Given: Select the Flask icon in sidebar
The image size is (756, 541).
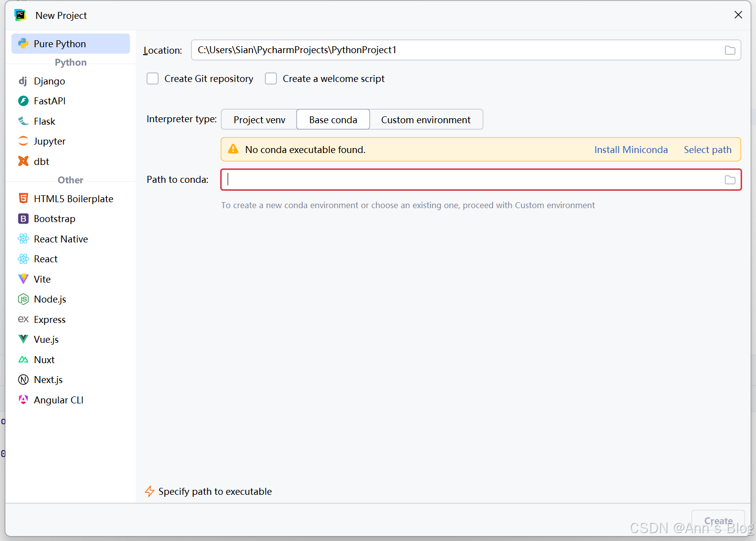Looking at the screenshot, I should click(x=23, y=121).
